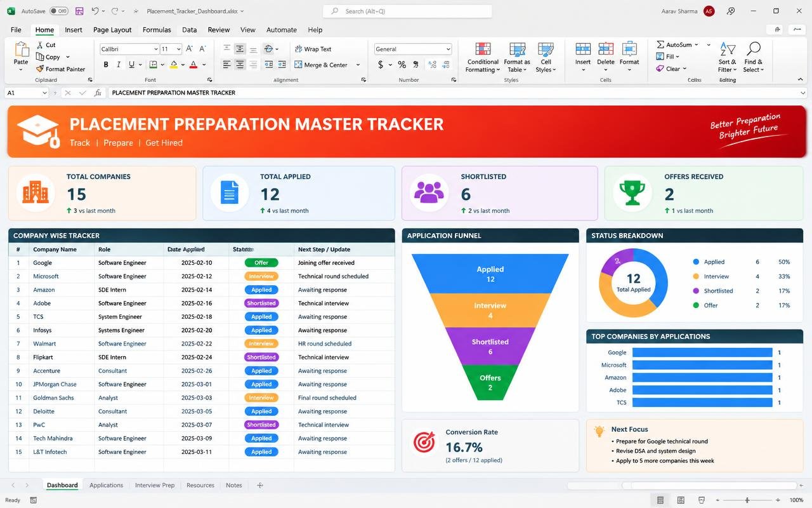This screenshot has width=812, height=508.
Task: Toggle Align Left
Action: (226, 65)
